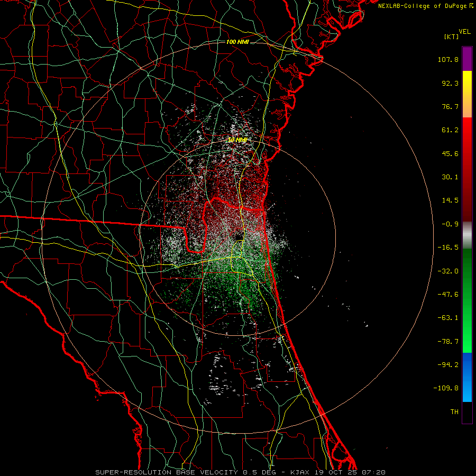The height and width of the screenshot is (476, 476).
Task: Click the -16.5 velocity scale value
Action: click(x=448, y=248)
